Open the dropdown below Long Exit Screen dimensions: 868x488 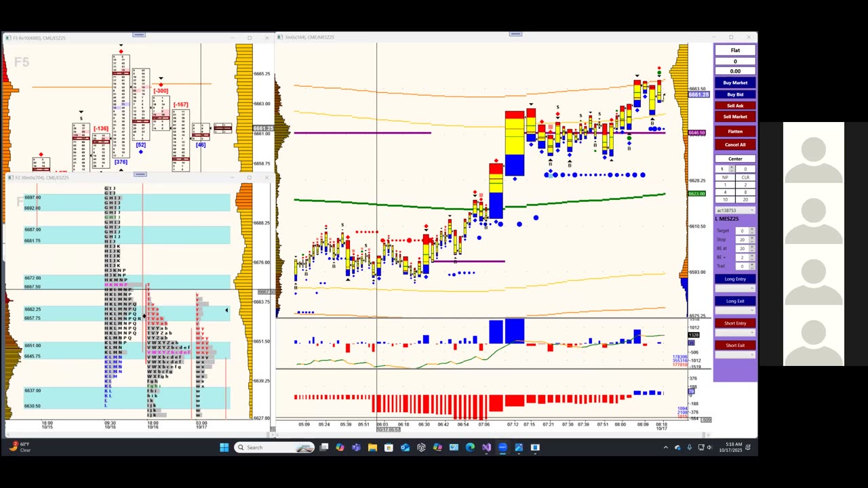pos(735,310)
